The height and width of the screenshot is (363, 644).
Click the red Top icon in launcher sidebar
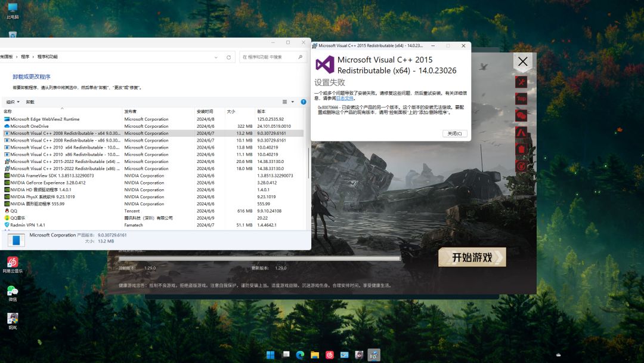[x=521, y=99]
